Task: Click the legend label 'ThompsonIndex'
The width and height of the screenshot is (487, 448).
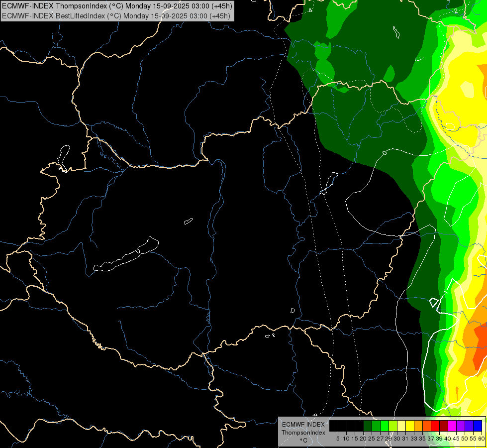Action: 303,433
